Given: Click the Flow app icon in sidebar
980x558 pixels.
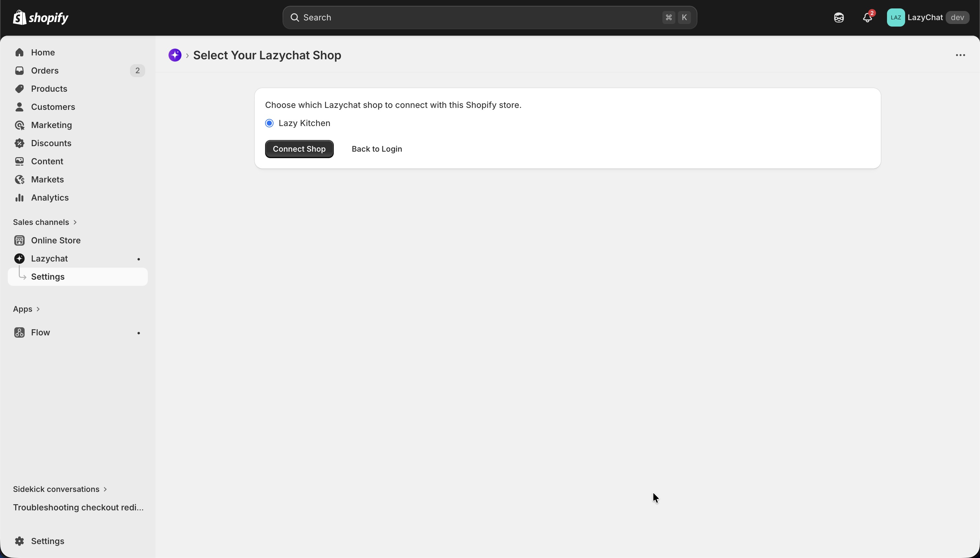Looking at the screenshot, I should pos(19,332).
